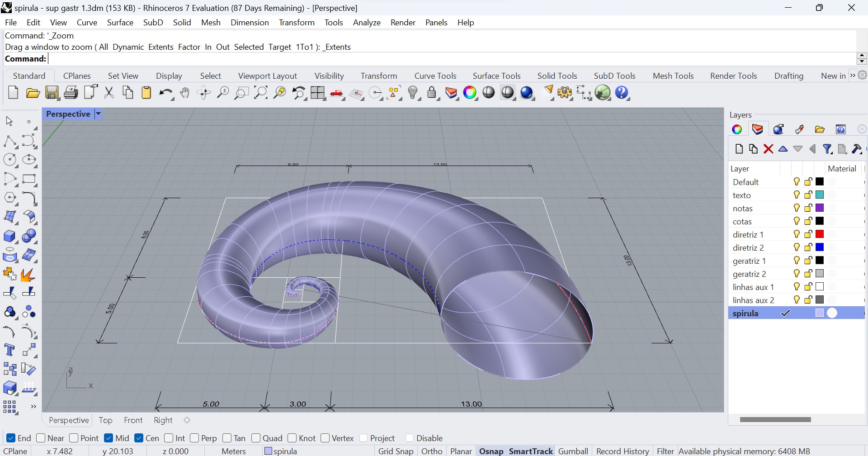The width and height of the screenshot is (868, 456).
Task: Switch to Front viewport tab
Action: point(133,420)
